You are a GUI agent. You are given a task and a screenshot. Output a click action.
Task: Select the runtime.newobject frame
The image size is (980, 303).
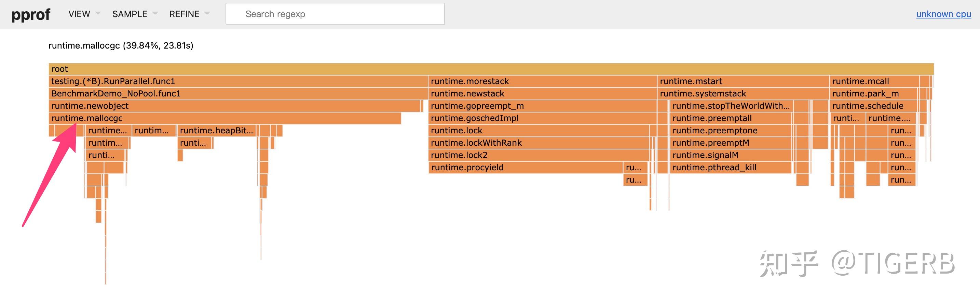click(234, 106)
